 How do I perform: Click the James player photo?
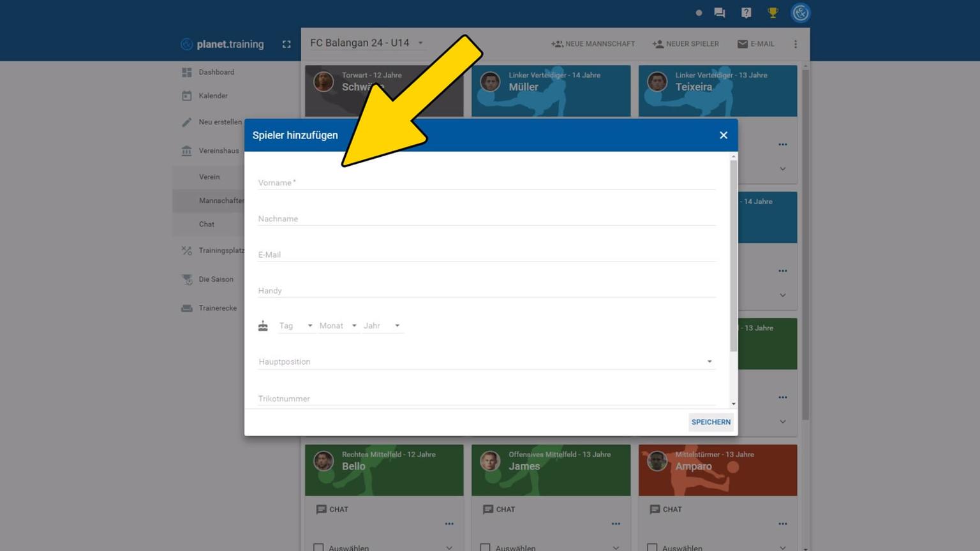490,461
